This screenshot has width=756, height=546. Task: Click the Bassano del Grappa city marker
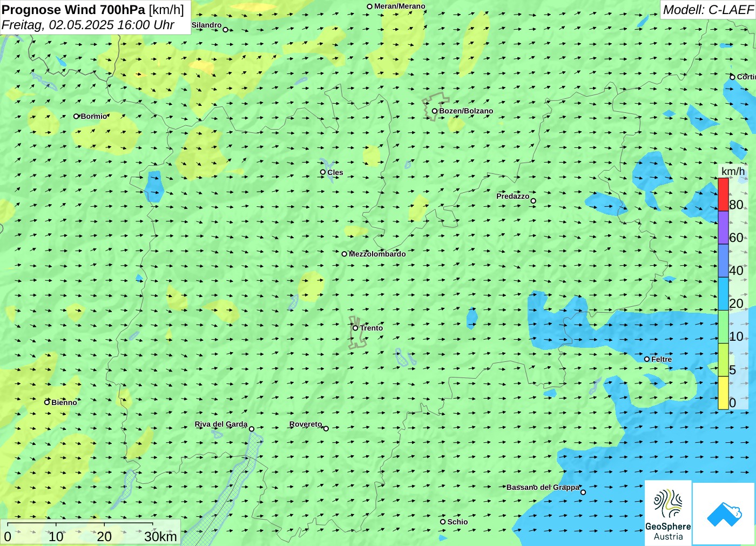[583, 492]
